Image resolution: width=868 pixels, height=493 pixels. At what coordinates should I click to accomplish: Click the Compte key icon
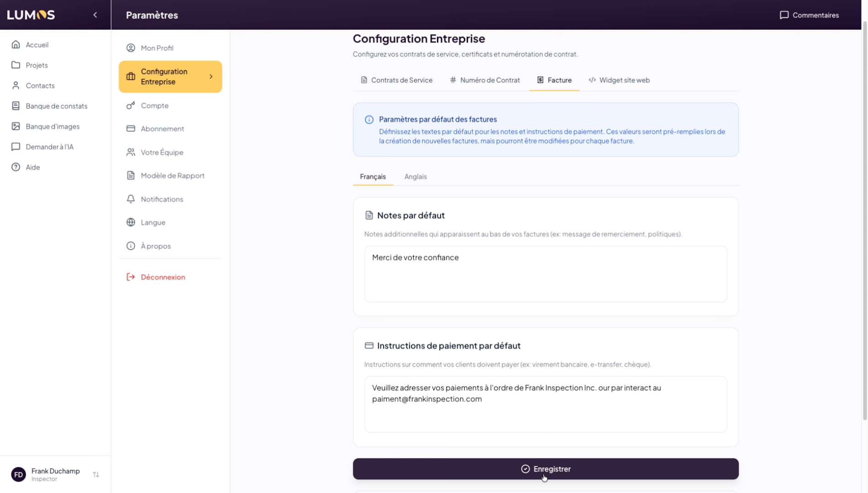pyautogui.click(x=131, y=105)
